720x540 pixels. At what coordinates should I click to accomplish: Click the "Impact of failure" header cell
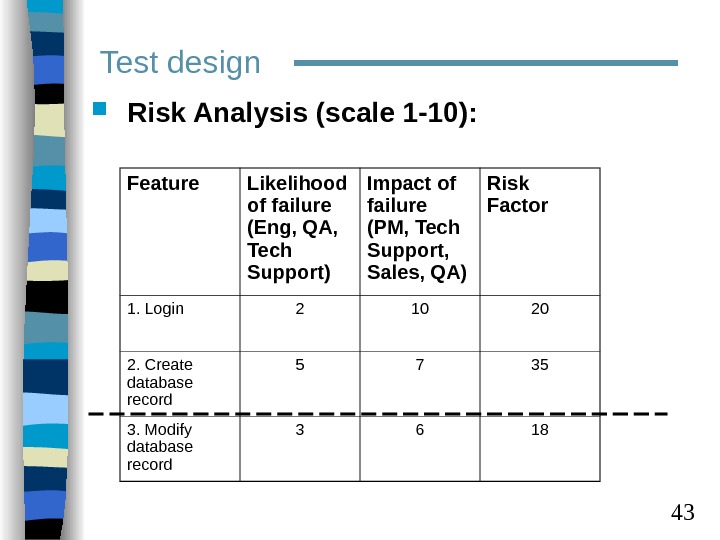click(419, 228)
